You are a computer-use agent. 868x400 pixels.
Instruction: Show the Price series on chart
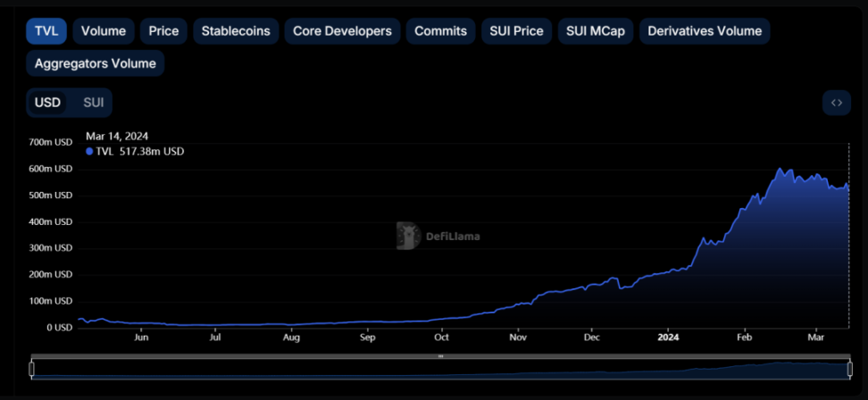(163, 30)
